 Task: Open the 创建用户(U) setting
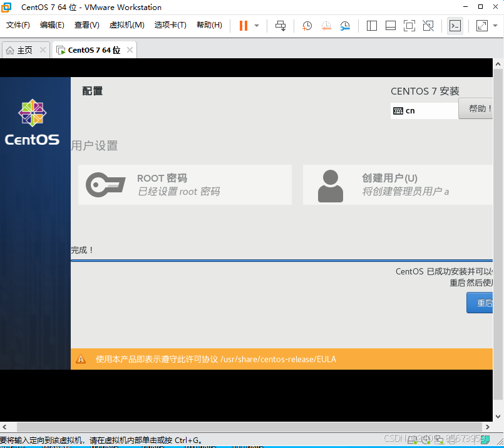[398, 185]
